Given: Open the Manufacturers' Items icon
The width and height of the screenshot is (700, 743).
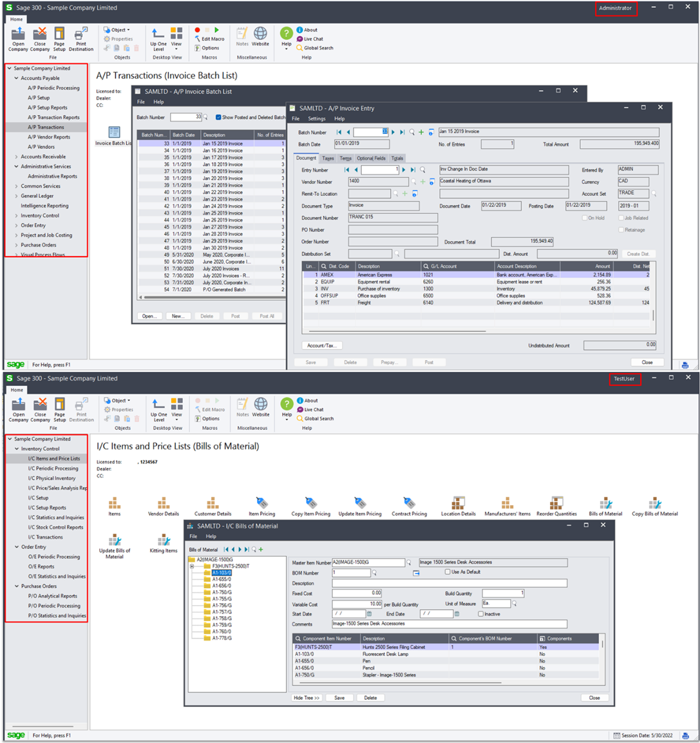Looking at the screenshot, I should pos(507,505).
